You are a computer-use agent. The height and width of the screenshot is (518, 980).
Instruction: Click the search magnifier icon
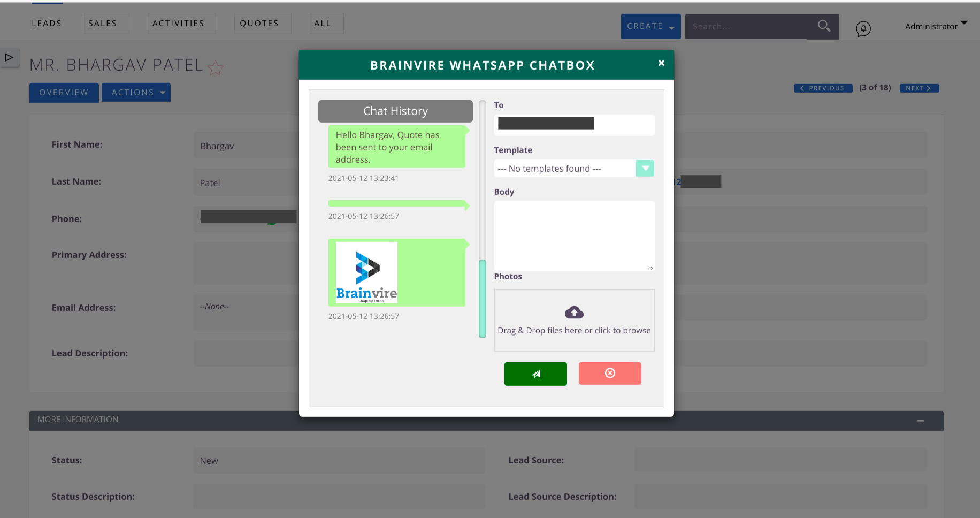pyautogui.click(x=824, y=26)
